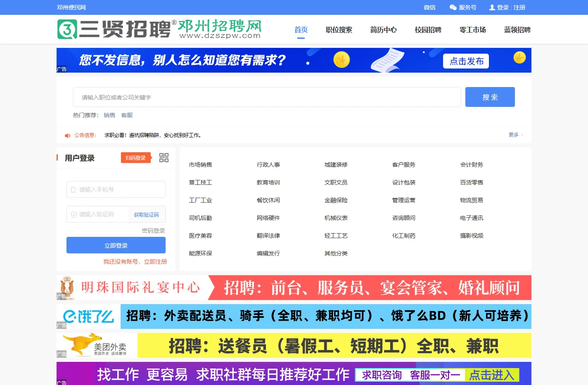Open 明珠国际礼宴中心 recruitment banner
The height and width of the screenshot is (385, 588).
[294, 288]
